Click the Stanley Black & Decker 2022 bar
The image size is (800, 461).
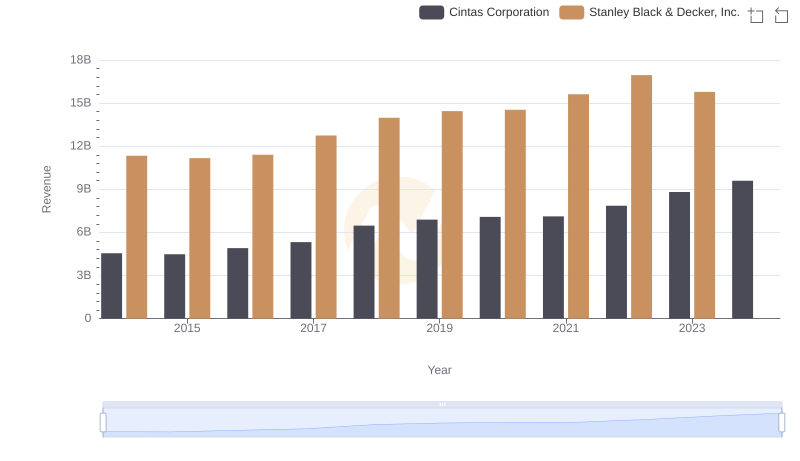641,197
